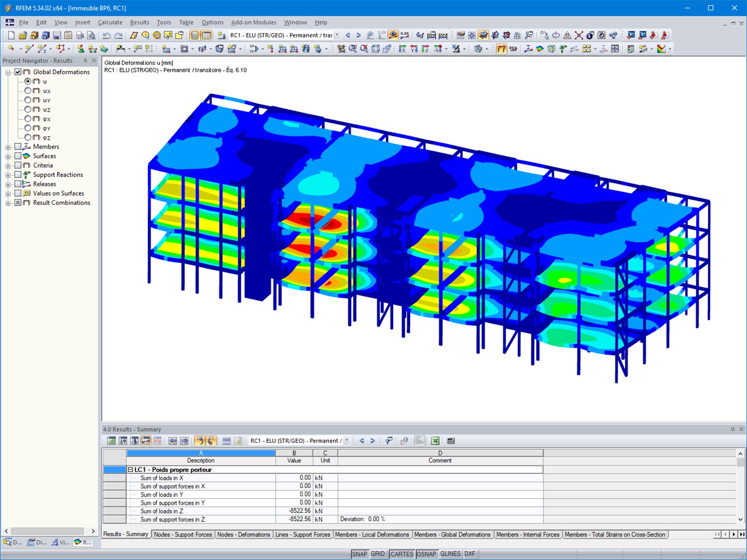
Task: Click the results table scroll down arrow
Action: 740,519
